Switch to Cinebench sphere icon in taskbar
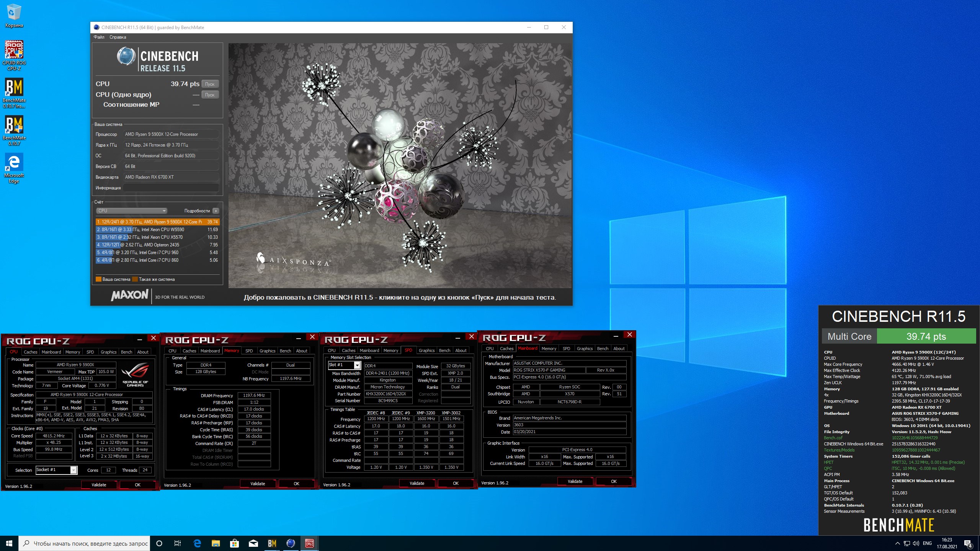 coord(291,543)
